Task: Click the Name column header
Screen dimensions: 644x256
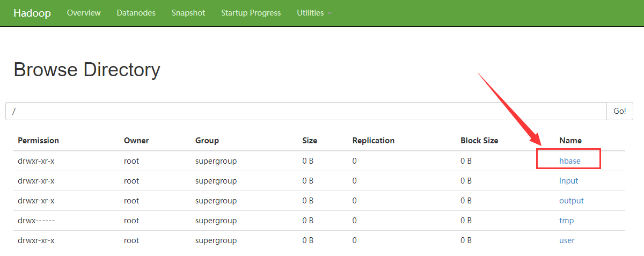Action: click(570, 141)
